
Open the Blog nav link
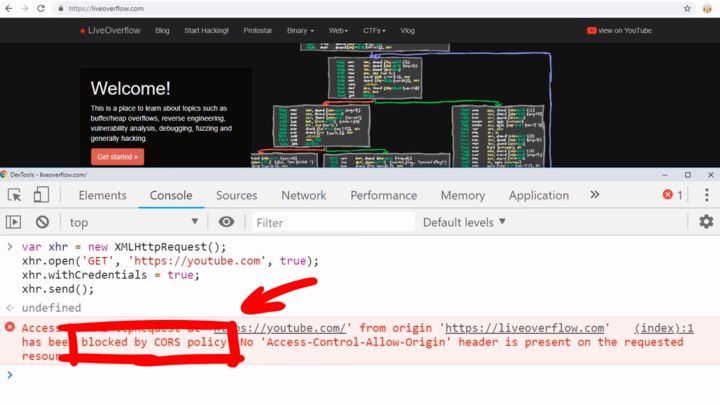(x=162, y=30)
